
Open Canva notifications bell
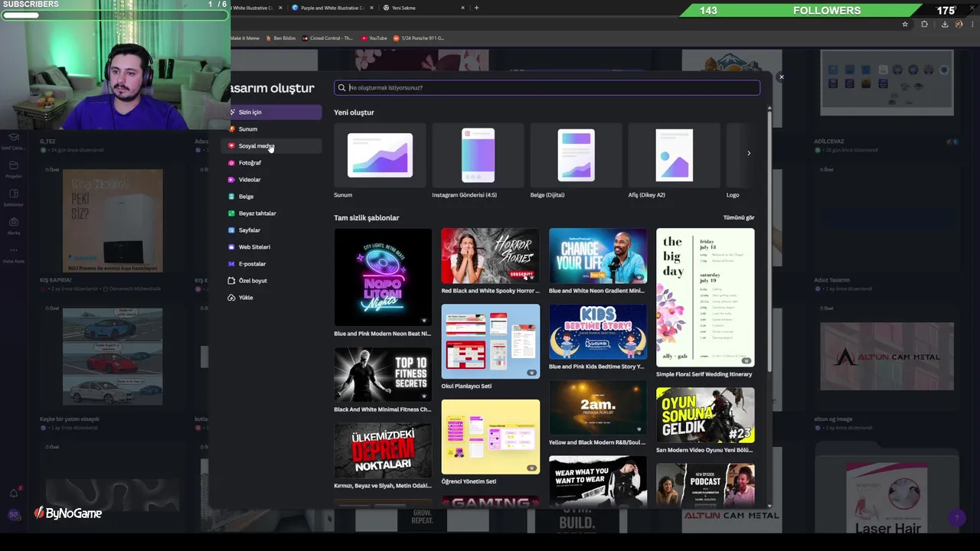click(14, 494)
